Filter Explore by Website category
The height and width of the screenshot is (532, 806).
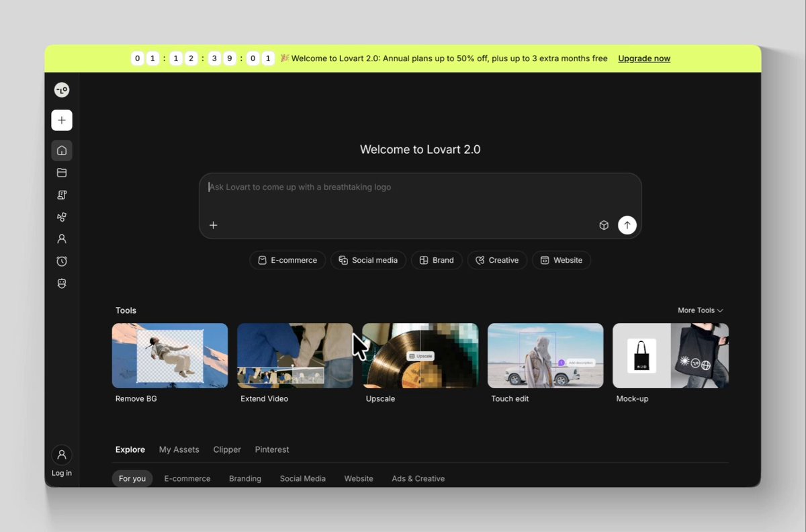click(359, 478)
